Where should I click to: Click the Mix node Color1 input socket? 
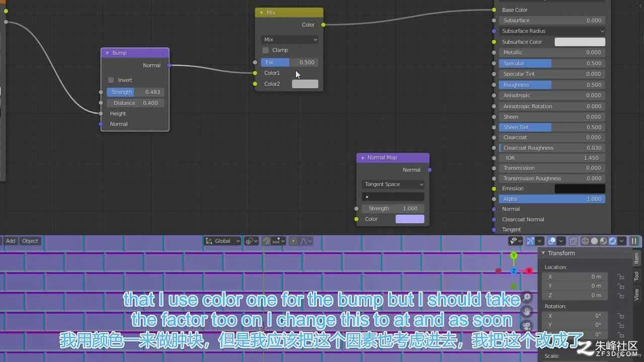tap(255, 73)
